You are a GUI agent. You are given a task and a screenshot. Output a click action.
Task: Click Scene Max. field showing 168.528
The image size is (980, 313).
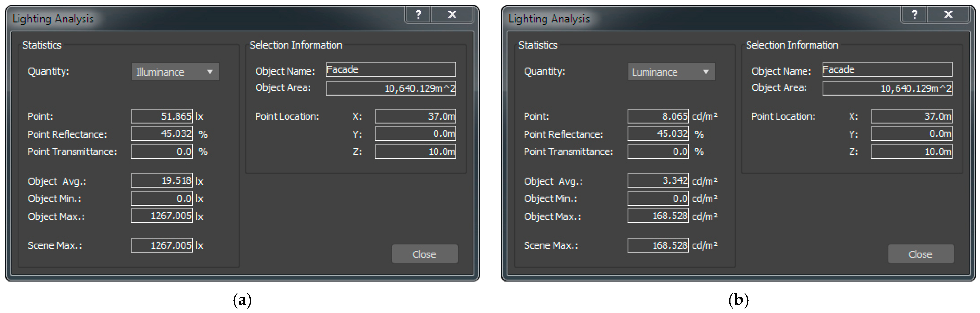(x=658, y=245)
